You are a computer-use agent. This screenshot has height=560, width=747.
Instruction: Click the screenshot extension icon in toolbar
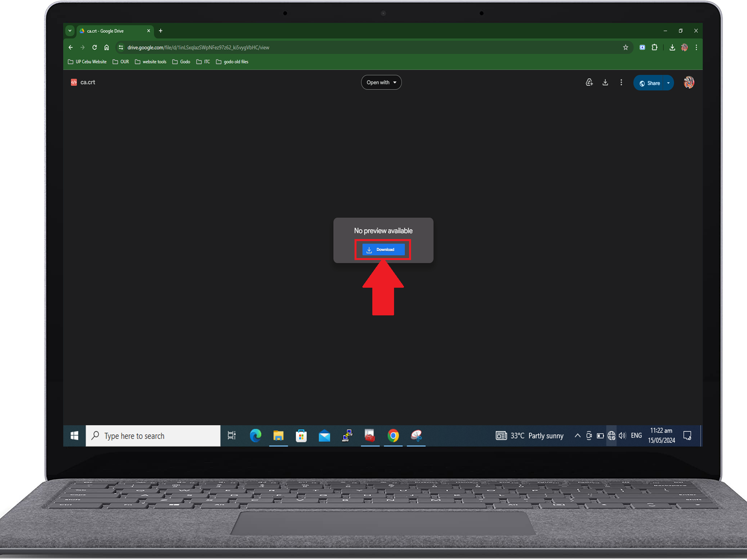(642, 47)
